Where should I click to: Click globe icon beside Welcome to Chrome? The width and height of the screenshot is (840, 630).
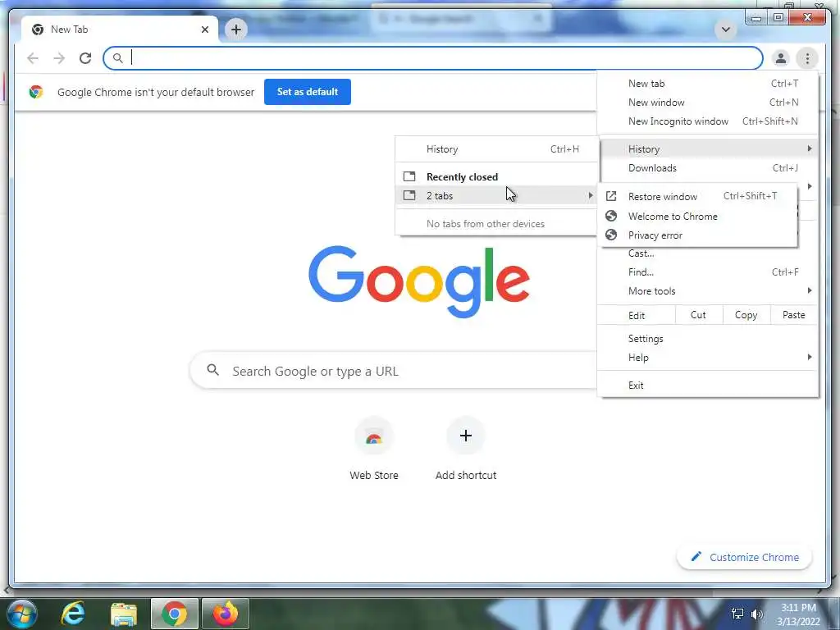coord(611,216)
